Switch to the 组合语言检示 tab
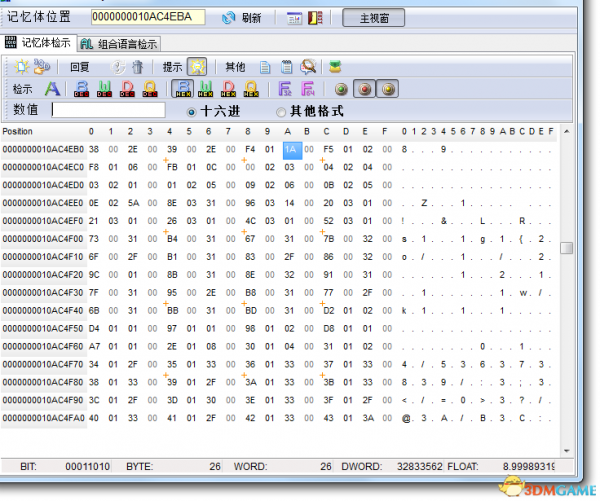Viewport: 600px width, 501px height. 119,43
